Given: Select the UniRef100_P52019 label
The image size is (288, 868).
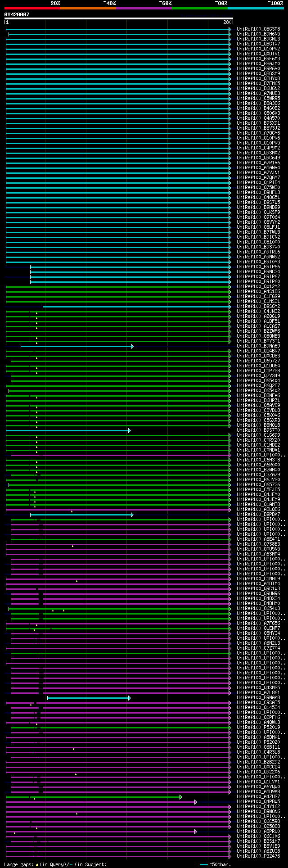Looking at the screenshot, I should [258, 727].
